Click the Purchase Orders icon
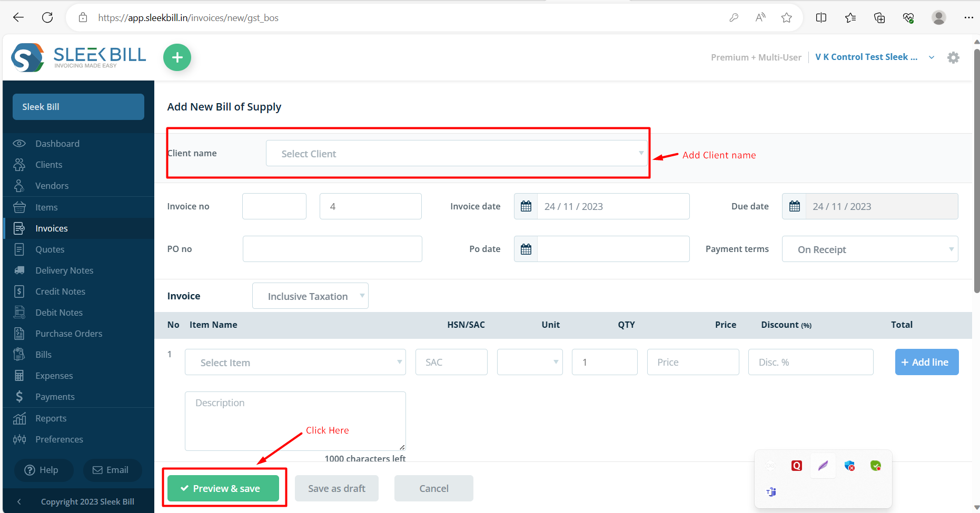Screen dimensions: 980x513 (19, 334)
